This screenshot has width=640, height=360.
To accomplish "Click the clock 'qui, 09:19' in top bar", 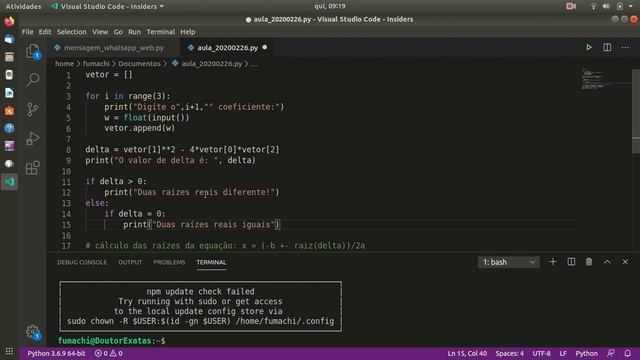I will click(x=329, y=6).
